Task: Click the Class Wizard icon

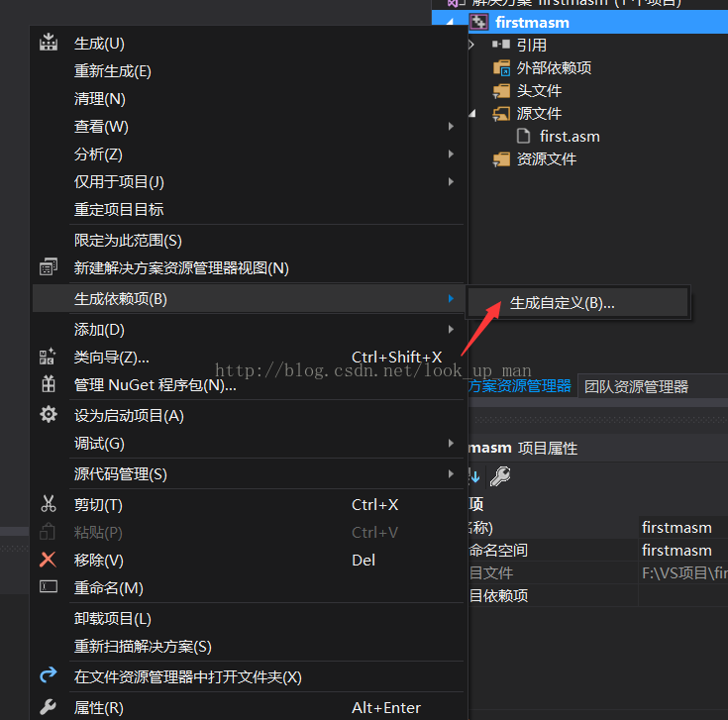Action: pos(48,357)
